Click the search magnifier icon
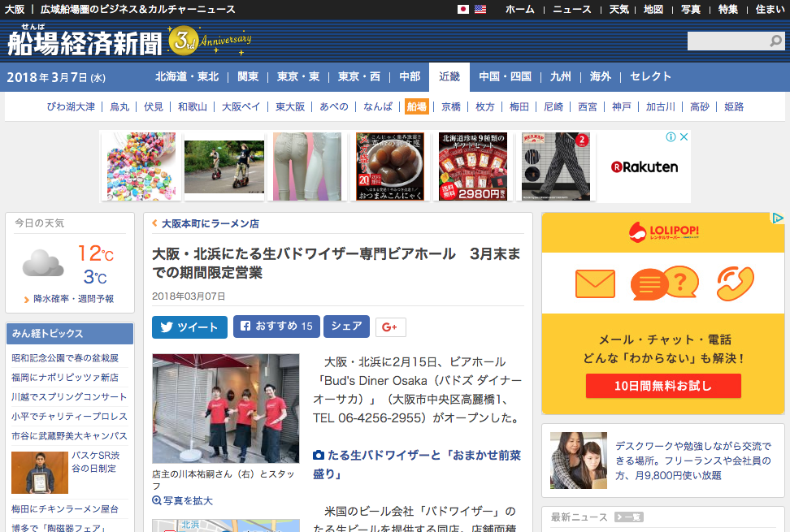Screen dimensions: 790x532 (776, 41)
